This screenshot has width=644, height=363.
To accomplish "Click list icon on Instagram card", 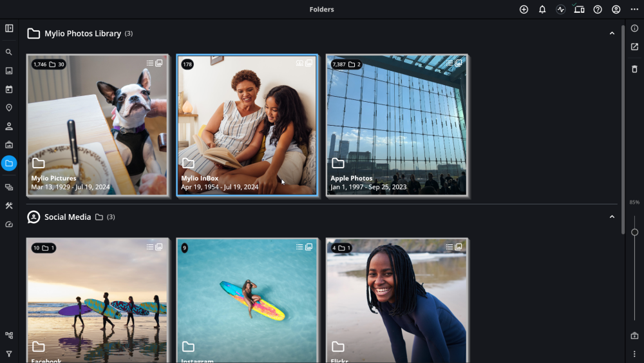I will [x=299, y=247].
